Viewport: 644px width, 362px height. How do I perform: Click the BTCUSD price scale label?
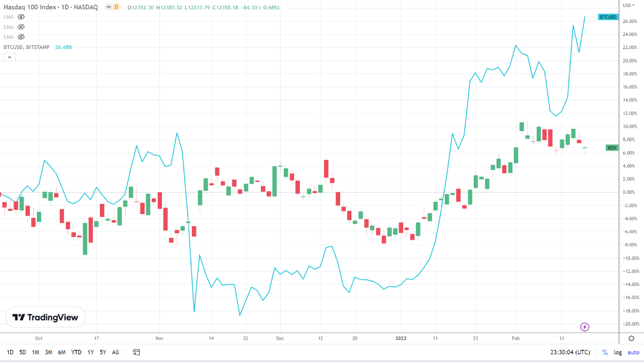click(x=608, y=17)
